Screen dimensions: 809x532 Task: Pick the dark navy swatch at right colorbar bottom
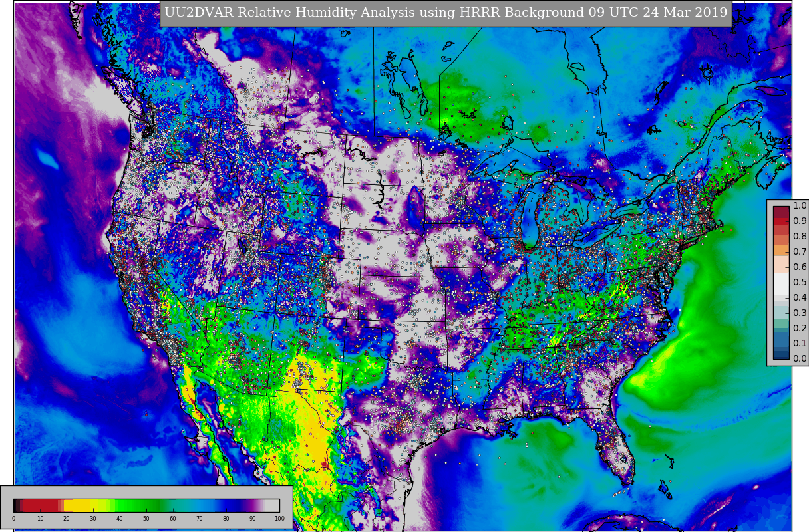781,355
